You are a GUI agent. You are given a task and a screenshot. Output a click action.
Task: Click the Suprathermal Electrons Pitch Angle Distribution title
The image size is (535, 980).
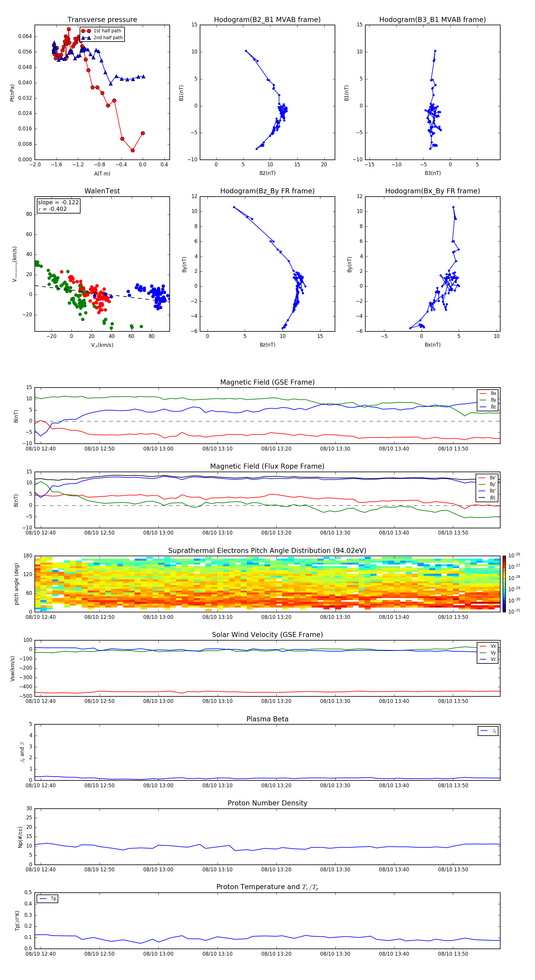click(267, 551)
